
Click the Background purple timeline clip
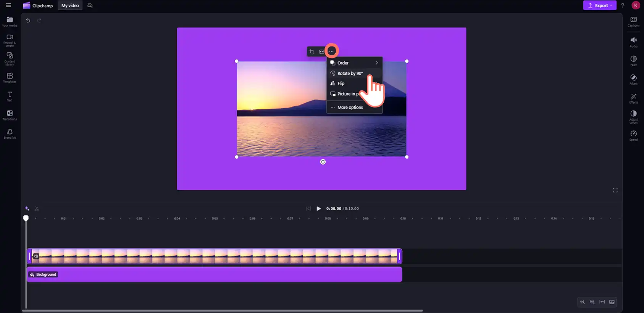215,274
